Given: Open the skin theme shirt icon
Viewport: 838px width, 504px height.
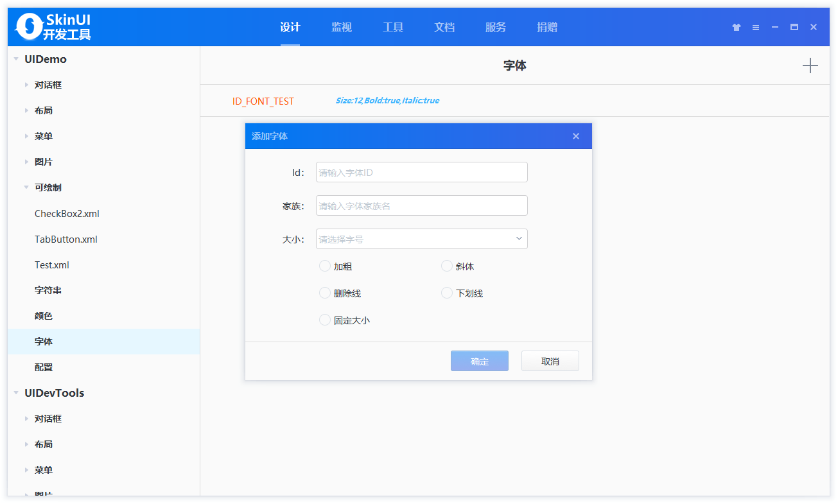Looking at the screenshot, I should click(737, 27).
